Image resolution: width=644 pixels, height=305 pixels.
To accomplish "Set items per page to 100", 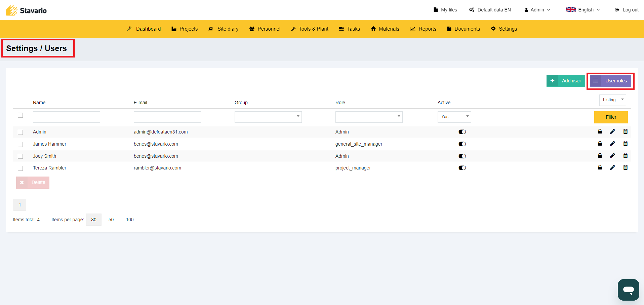I will click(130, 220).
